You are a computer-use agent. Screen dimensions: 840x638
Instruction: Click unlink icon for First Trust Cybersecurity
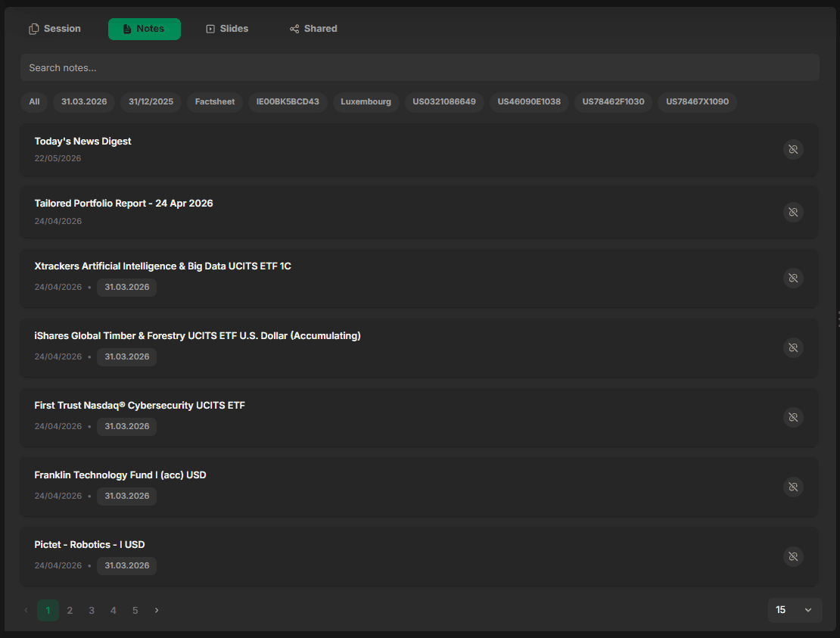click(793, 417)
